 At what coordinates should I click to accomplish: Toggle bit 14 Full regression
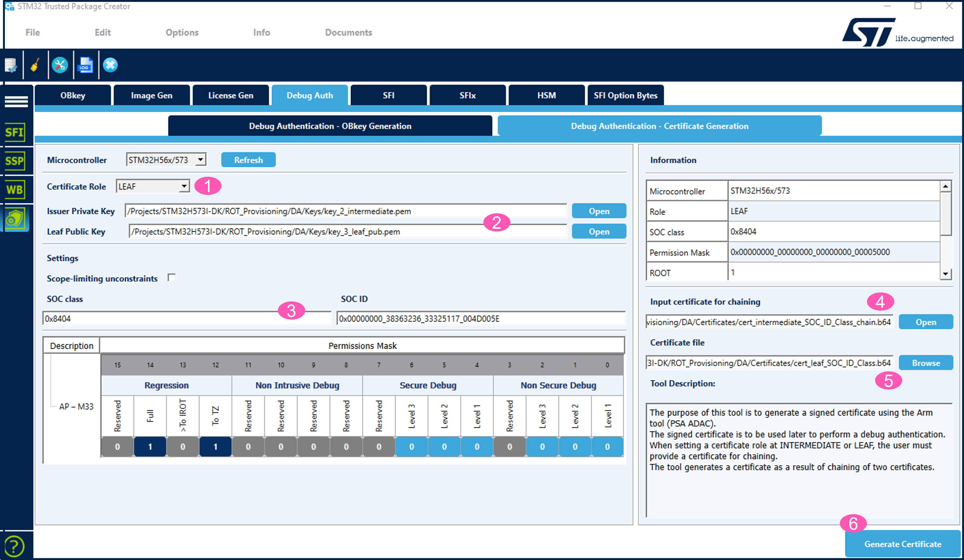(x=150, y=446)
